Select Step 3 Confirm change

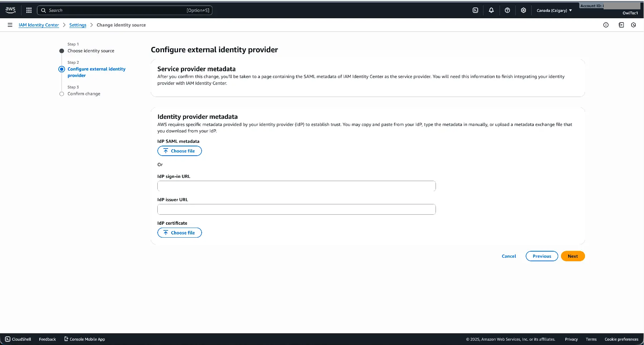84,94
